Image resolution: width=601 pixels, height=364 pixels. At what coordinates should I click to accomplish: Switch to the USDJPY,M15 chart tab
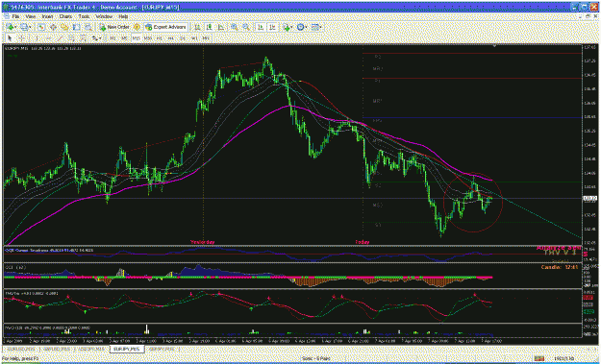(x=91, y=349)
